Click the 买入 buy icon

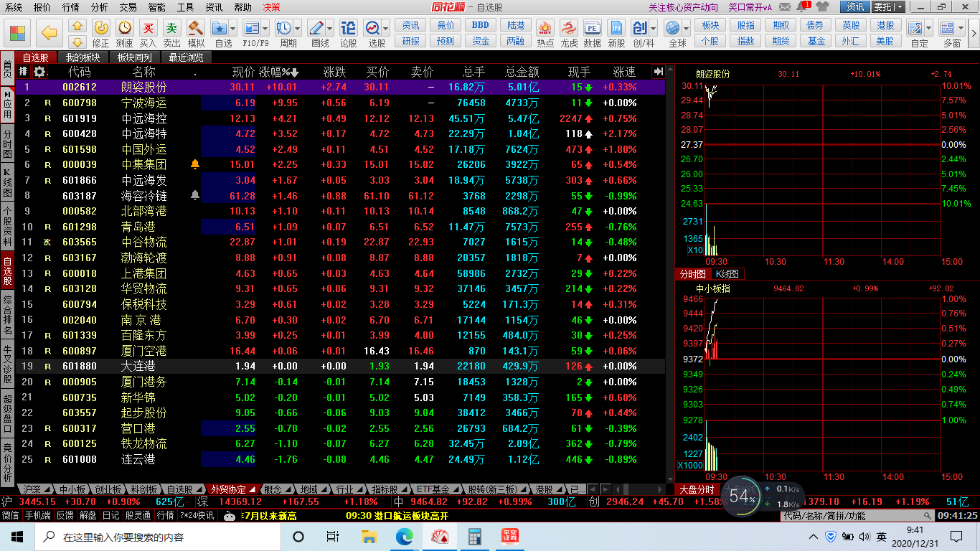point(149,32)
